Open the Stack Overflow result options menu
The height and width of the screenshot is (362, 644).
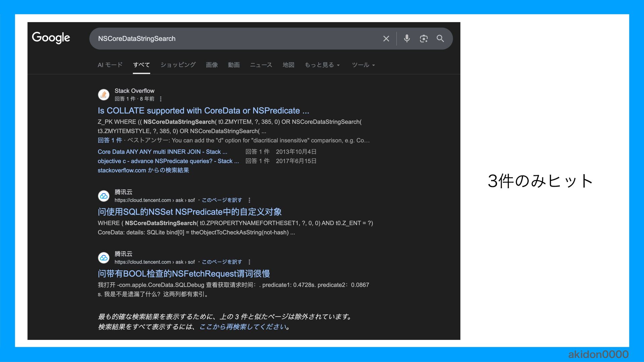tap(161, 99)
